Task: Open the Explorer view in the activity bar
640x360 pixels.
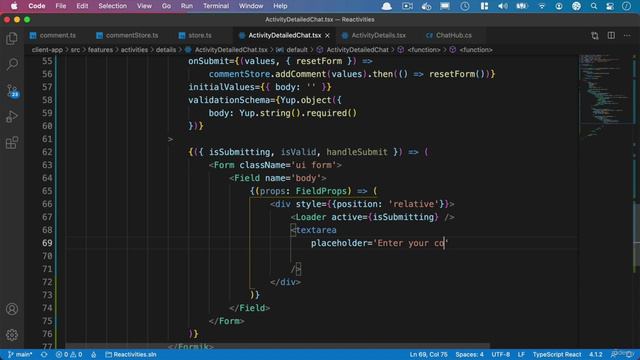Action: (12, 38)
